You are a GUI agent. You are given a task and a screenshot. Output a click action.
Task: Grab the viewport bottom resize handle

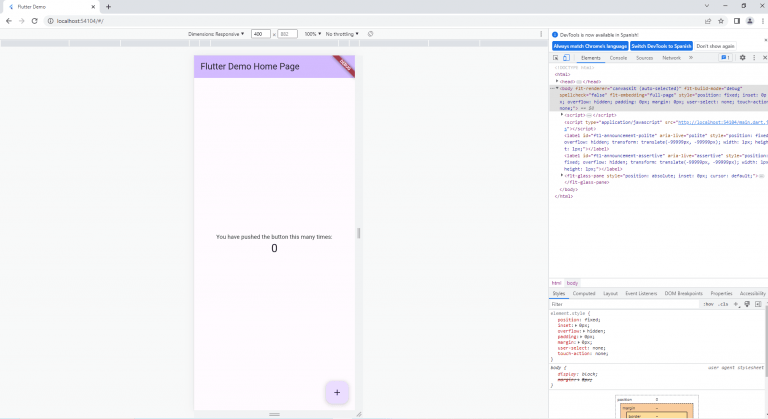274,414
